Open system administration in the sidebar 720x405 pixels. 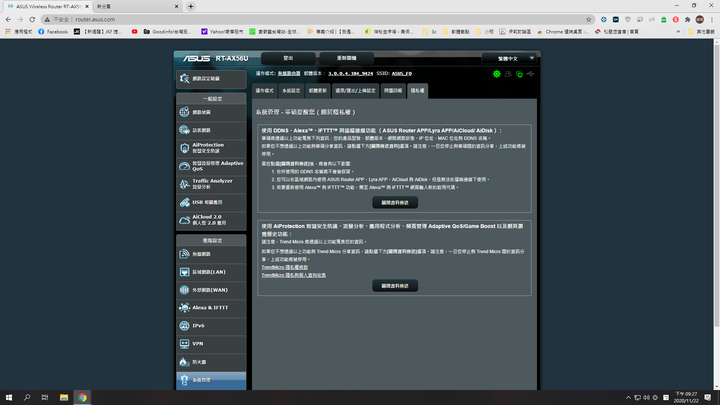[x=211, y=380]
